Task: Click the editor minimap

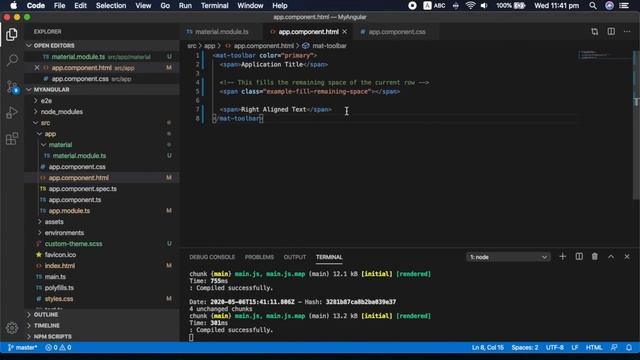Action: (x=604, y=56)
